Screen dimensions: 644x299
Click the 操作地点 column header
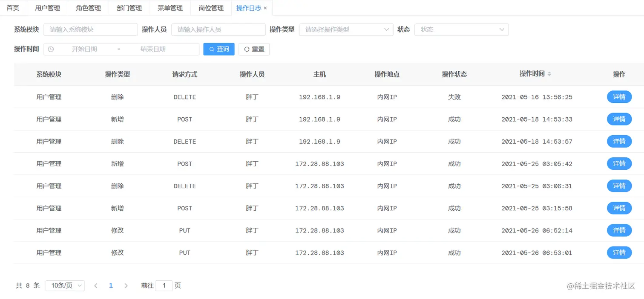(x=387, y=74)
